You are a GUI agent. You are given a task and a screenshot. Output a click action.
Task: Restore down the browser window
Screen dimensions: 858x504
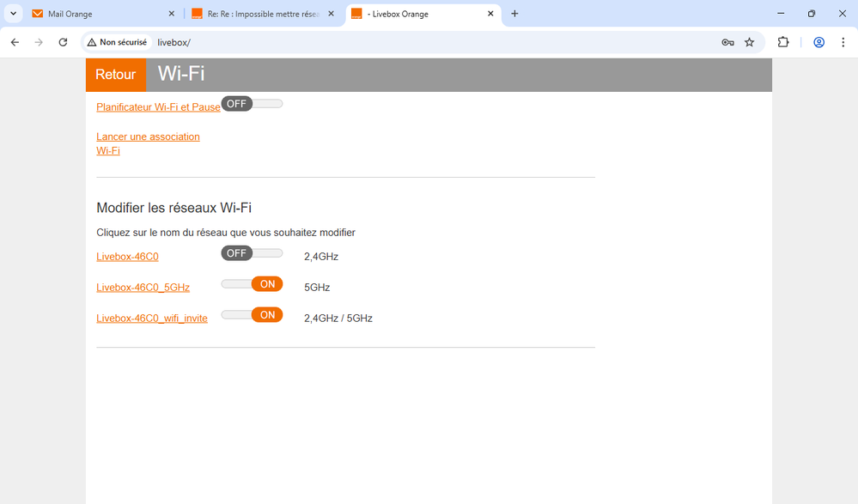tap(812, 14)
